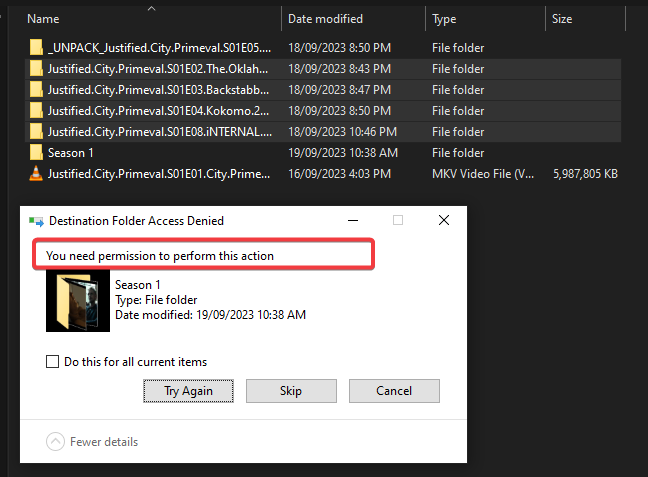Click the 18/09/2023 10:46 PM date cell

coord(343,132)
